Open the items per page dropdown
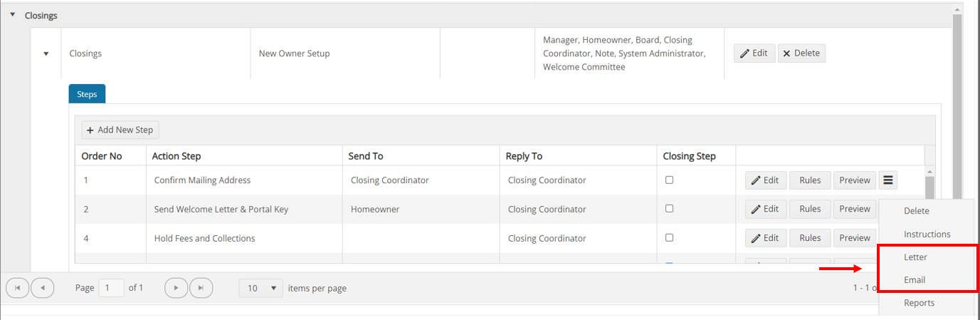The height and width of the screenshot is (320, 980). coord(260,288)
